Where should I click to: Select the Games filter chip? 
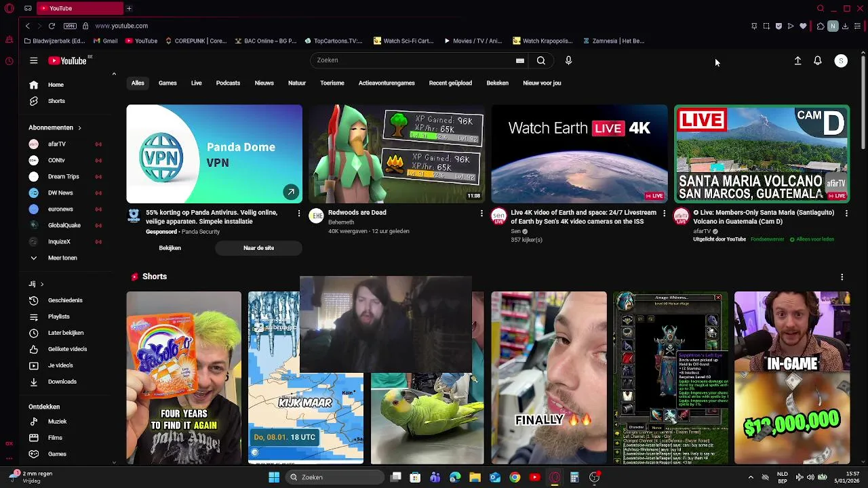[167, 83]
